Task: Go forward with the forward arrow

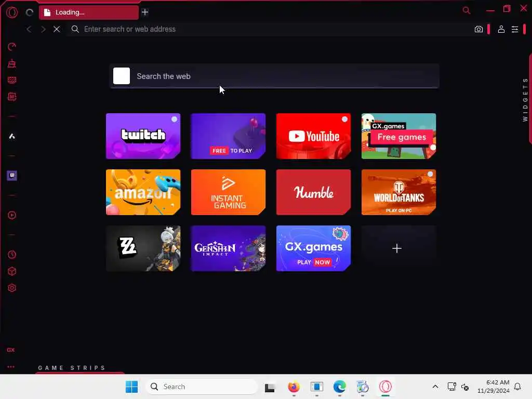Action: point(43,29)
